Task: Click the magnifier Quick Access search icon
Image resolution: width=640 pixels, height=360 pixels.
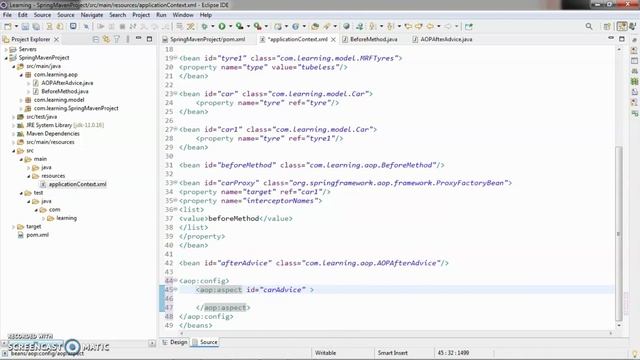Action: click(x=589, y=27)
